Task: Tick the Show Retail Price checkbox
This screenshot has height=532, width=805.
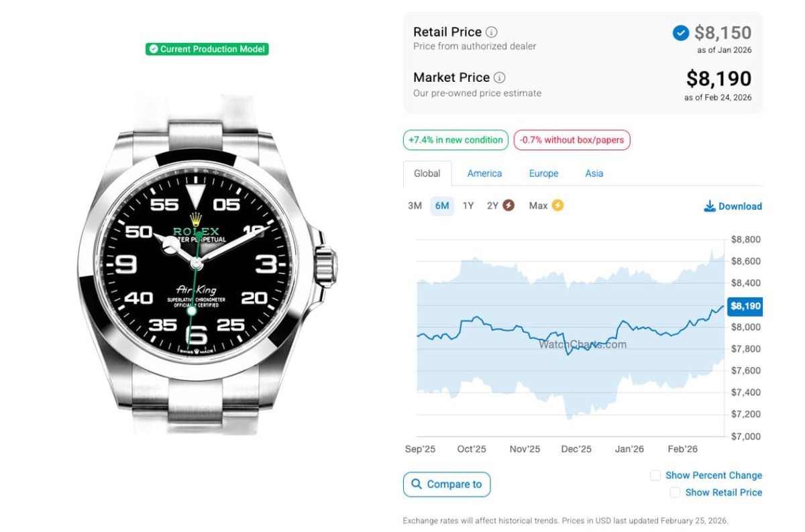Action: pos(675,492)
